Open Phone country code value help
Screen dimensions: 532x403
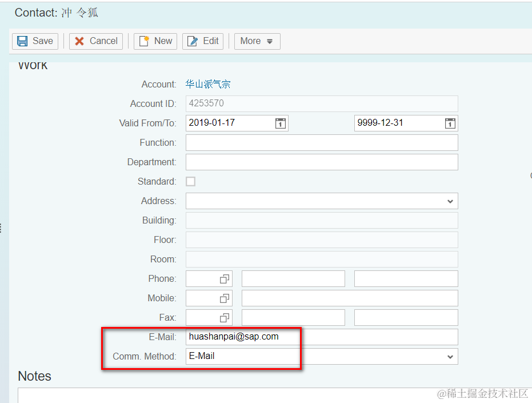coord(224,279)
